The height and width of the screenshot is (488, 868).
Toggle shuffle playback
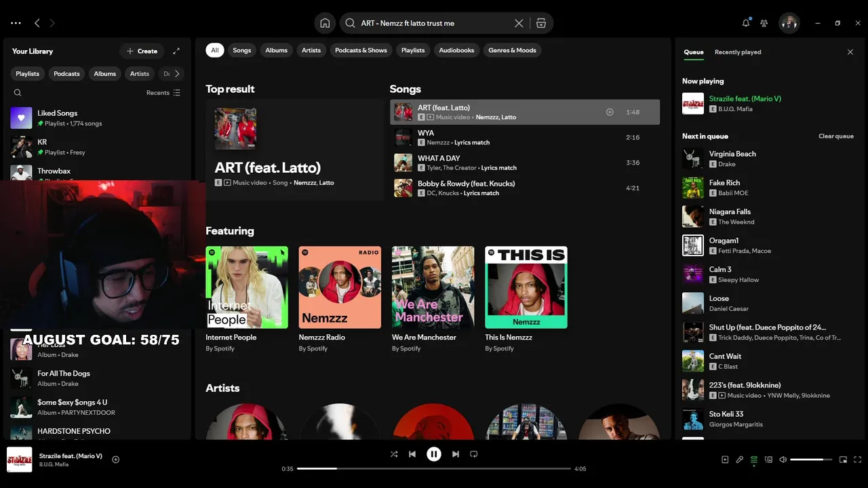[394, 454]
